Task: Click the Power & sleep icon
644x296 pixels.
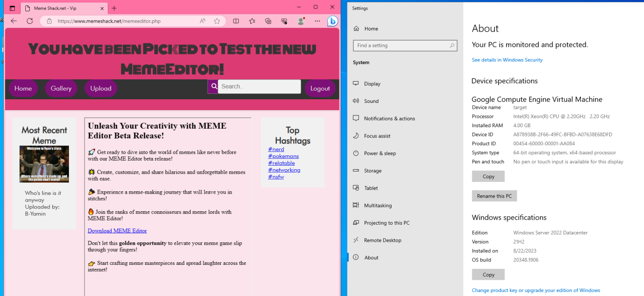Action: (356, 153)
